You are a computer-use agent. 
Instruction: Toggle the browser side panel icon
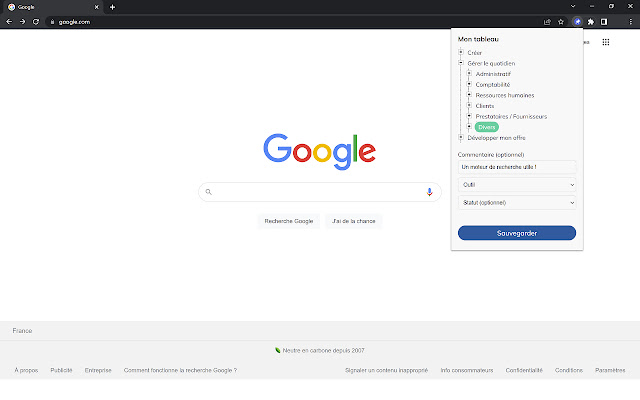click(604, 22)
